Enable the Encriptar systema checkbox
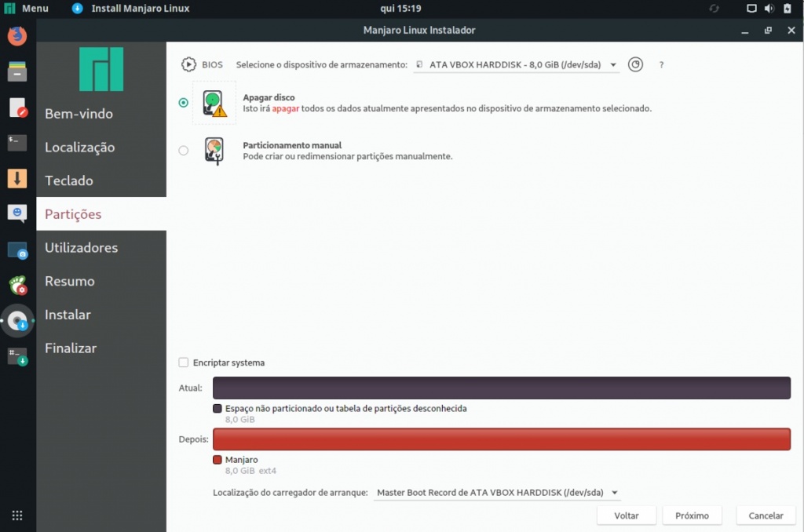The width and height of the screenshot is (804, 532). 183,363
